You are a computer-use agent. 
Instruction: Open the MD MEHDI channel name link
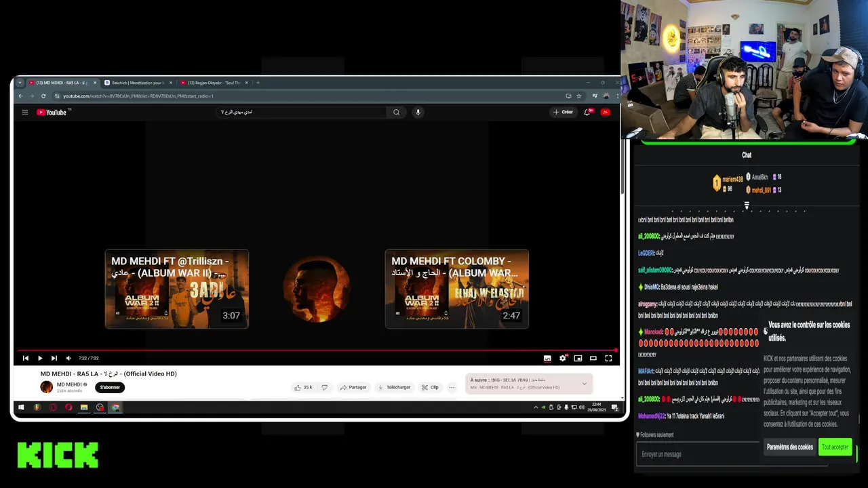(69, 384)
